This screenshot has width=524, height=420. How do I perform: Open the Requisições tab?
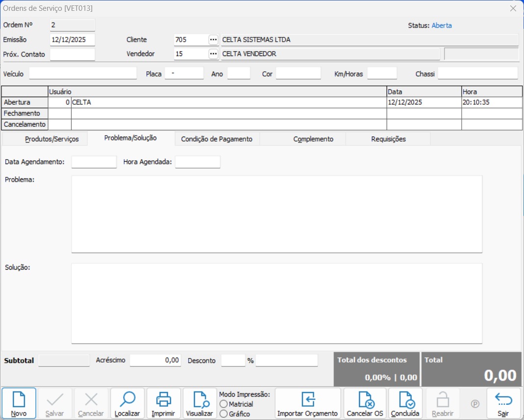tap(388, 139)
